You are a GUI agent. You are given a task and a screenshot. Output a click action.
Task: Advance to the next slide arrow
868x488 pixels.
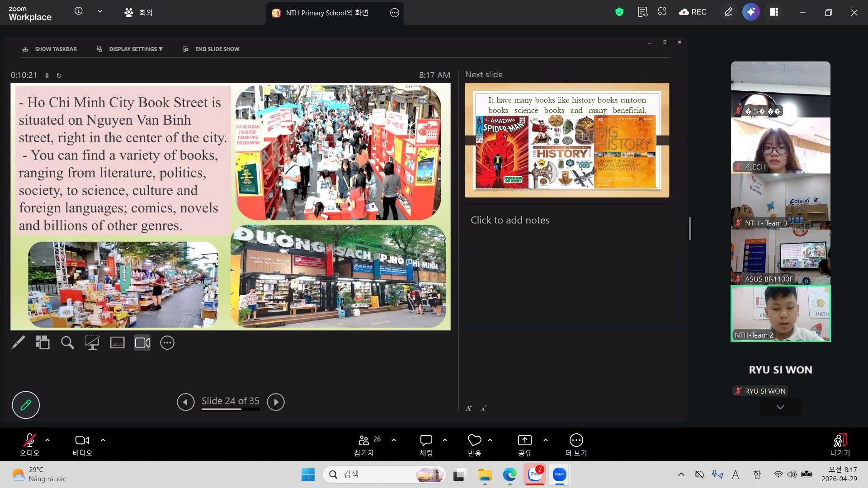coord(275,402)
